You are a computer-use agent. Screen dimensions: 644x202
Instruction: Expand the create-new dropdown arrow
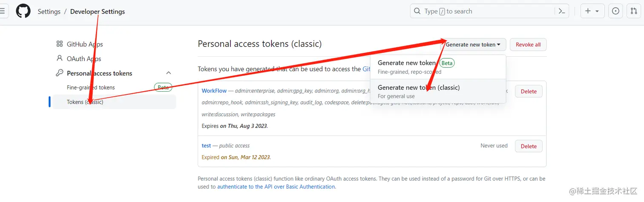597,11
